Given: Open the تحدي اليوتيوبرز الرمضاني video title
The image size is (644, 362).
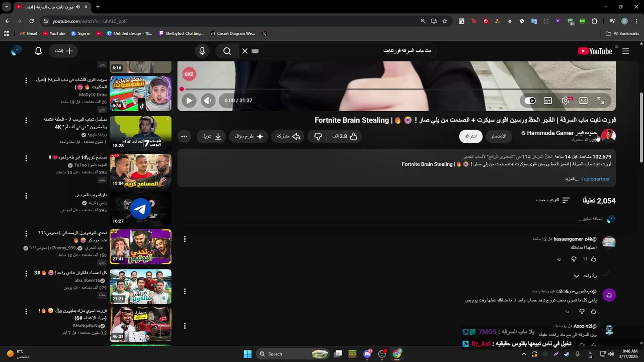Looking at the screenshot, I should click(72, 236).
